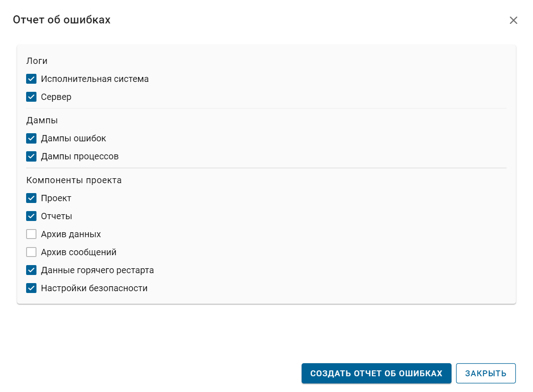Uncheck the Сервер logs checkbox
The width and height of the screenshot is (533, 392).
31,97
